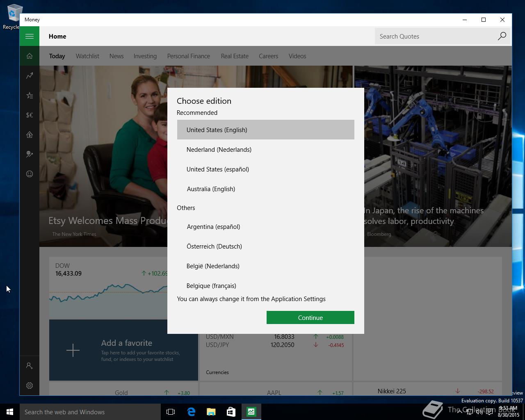Viewport: 525px width, 420px height.
Task: Open Windows Start menu
Action: coord(10,412)
